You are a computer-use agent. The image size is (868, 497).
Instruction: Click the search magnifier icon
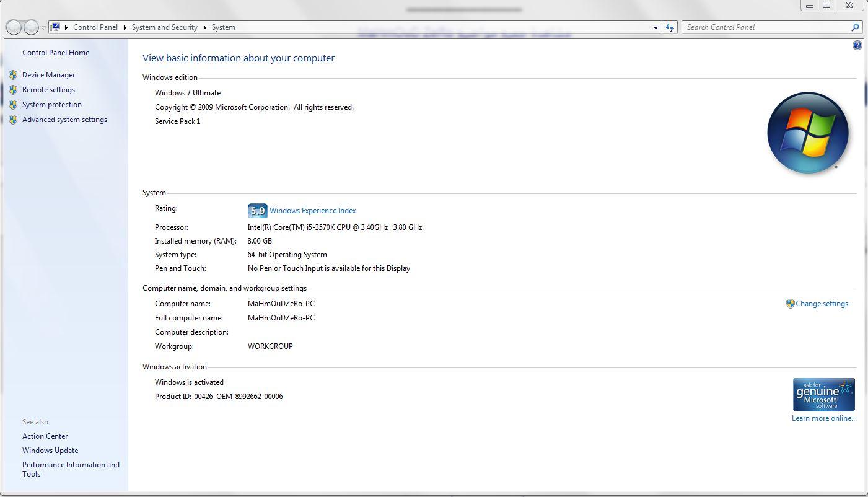point(856,27)
